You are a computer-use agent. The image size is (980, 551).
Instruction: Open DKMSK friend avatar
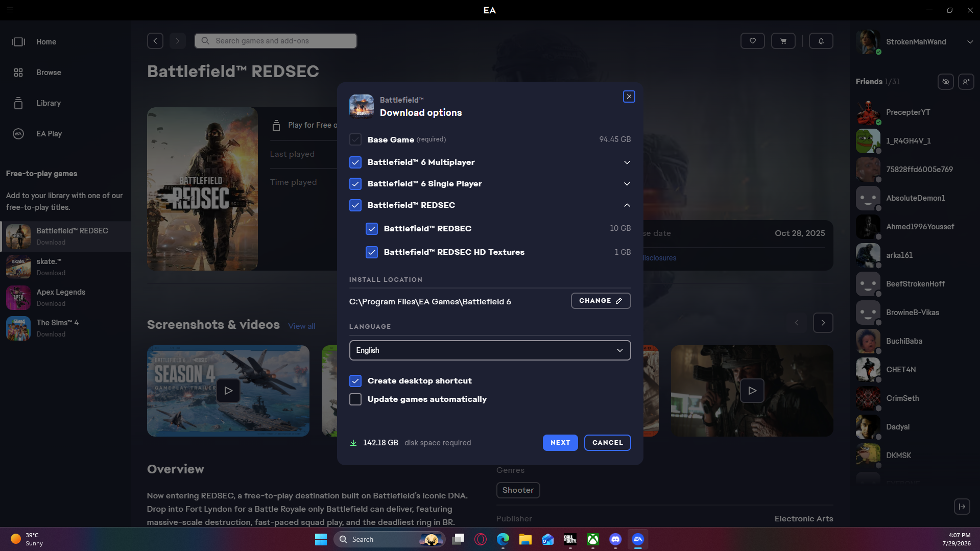[x=868, y=456]
